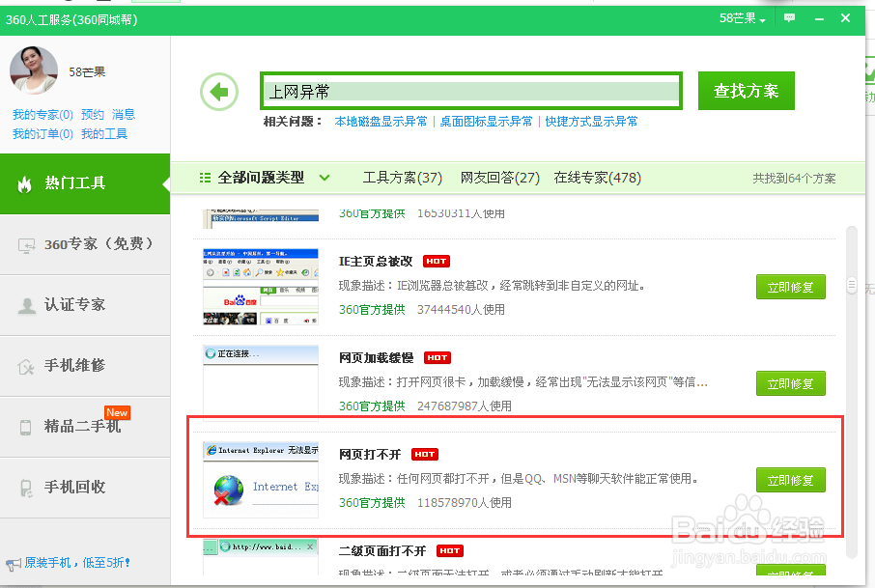Click 247687987人使用 under 网页加载缓慢
Viewport: 875px width, 588px height.
point(465,406)
